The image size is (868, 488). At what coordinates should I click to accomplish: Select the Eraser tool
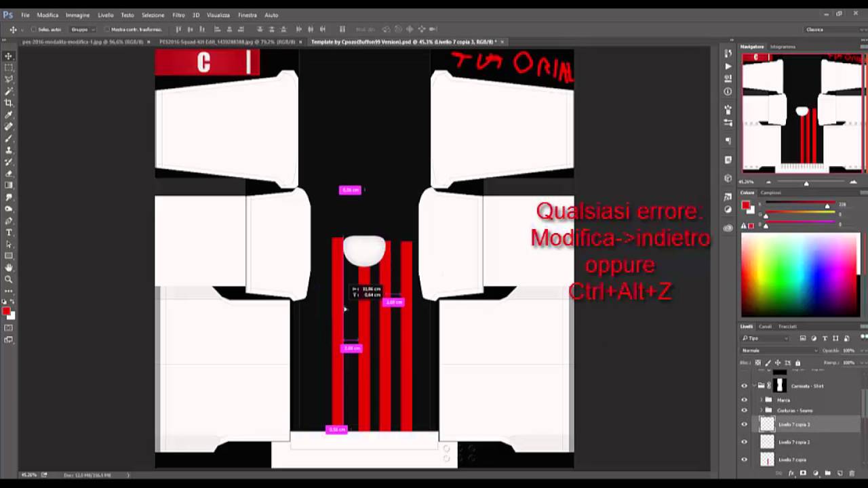pyautogui.click(x=9, y=174)
